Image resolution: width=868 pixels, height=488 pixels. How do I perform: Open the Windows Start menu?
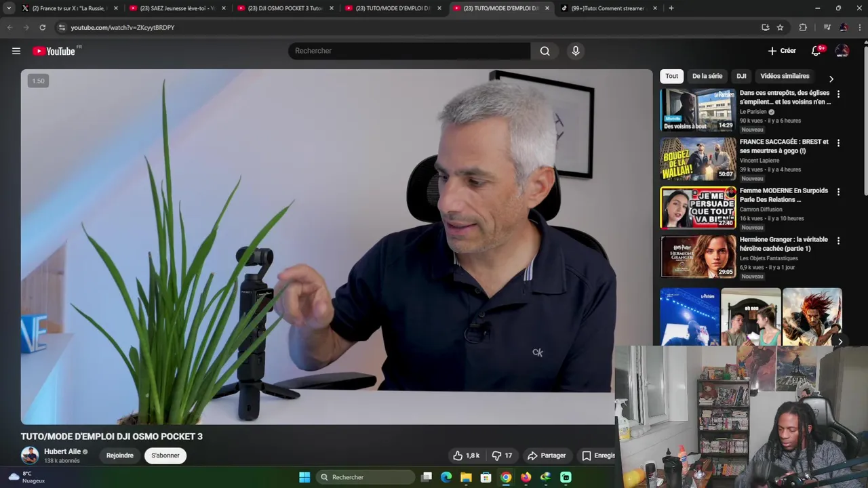coord(304,477)
